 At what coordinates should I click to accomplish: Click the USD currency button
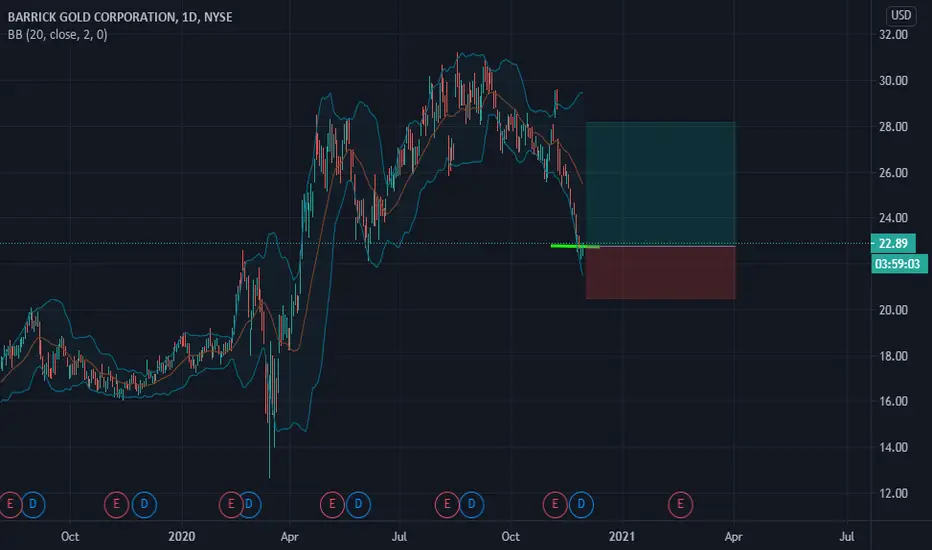(900, 15)
